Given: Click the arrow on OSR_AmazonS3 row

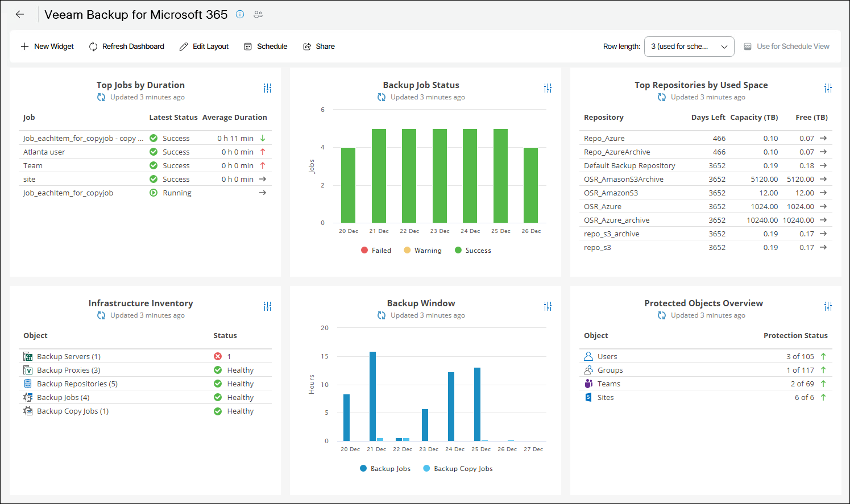Looking at the screenshot, I should coord(823,193).
